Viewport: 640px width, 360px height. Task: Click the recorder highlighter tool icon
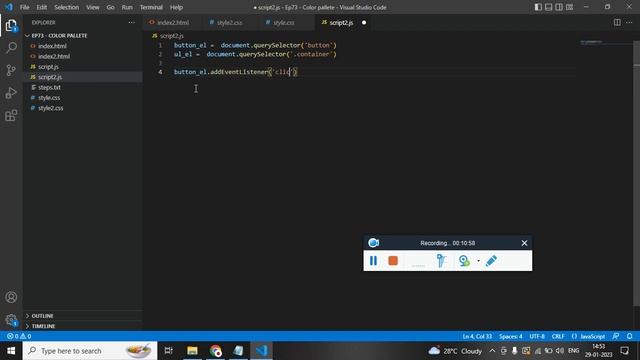point(441,260)
